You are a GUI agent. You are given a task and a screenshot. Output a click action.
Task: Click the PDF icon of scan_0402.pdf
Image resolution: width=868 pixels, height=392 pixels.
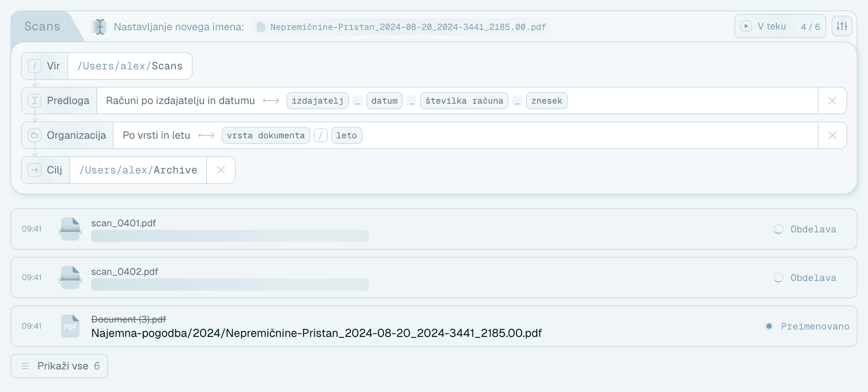[70, 278]
